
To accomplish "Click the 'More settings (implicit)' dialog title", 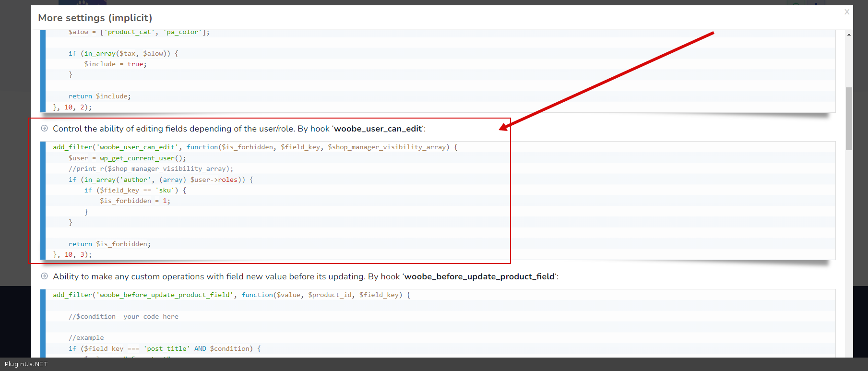I will click(x=95, y=18).
